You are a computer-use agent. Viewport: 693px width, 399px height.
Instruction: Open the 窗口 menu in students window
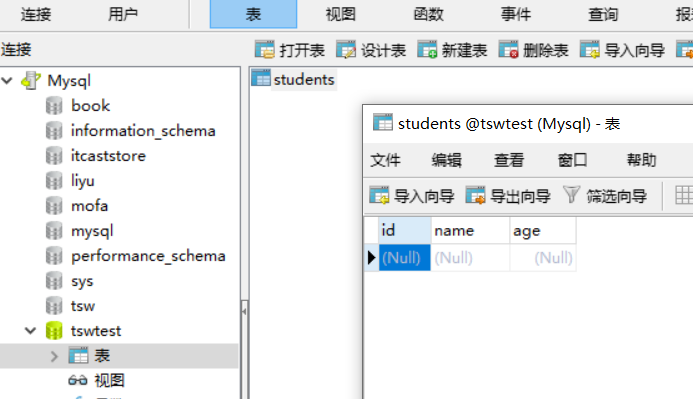pos(572,160)
